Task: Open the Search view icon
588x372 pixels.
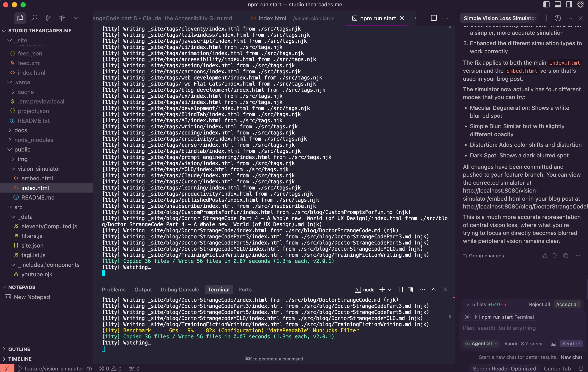Action: coord(34,18)
